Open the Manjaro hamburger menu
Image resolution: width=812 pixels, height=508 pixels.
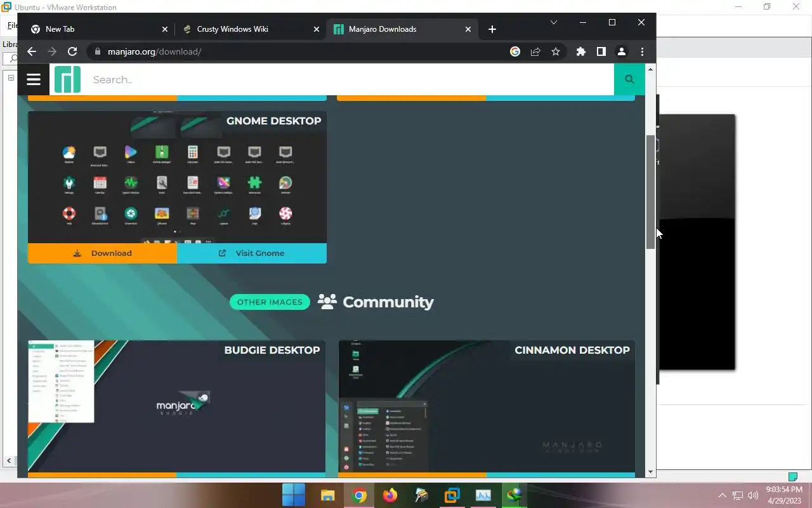coord(34,79)
